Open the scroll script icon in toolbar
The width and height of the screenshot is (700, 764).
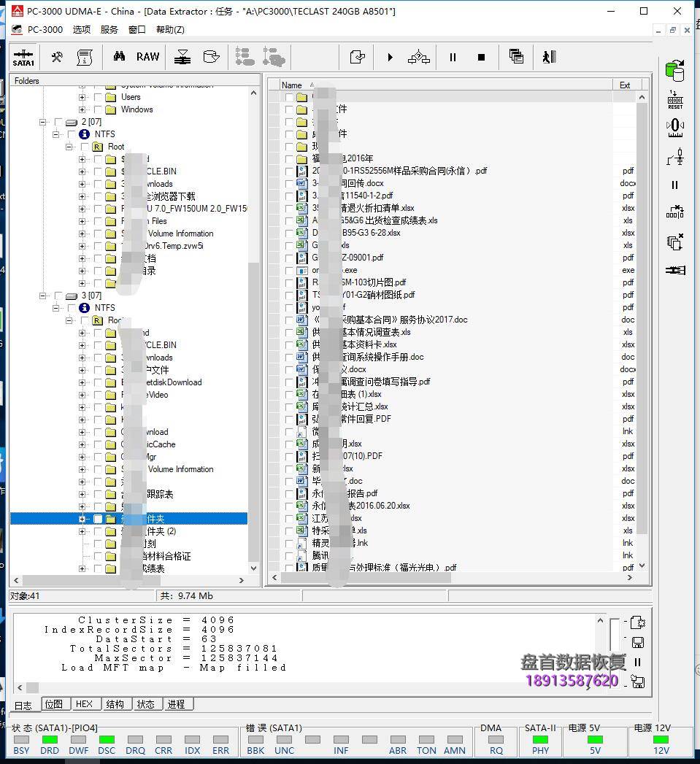click(85, 57)
